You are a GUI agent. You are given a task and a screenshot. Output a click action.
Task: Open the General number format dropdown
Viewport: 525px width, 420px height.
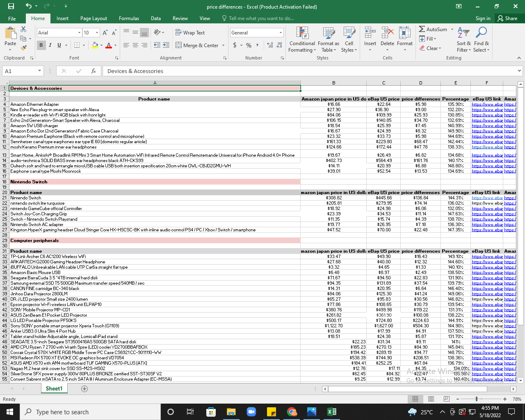[x=281, y=33]
